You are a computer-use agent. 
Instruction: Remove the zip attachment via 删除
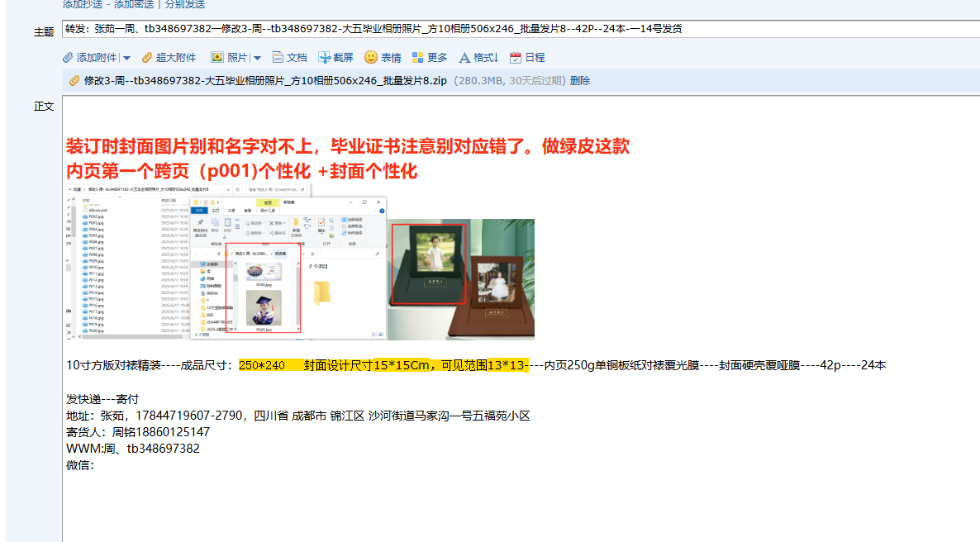tap(580, 81)
